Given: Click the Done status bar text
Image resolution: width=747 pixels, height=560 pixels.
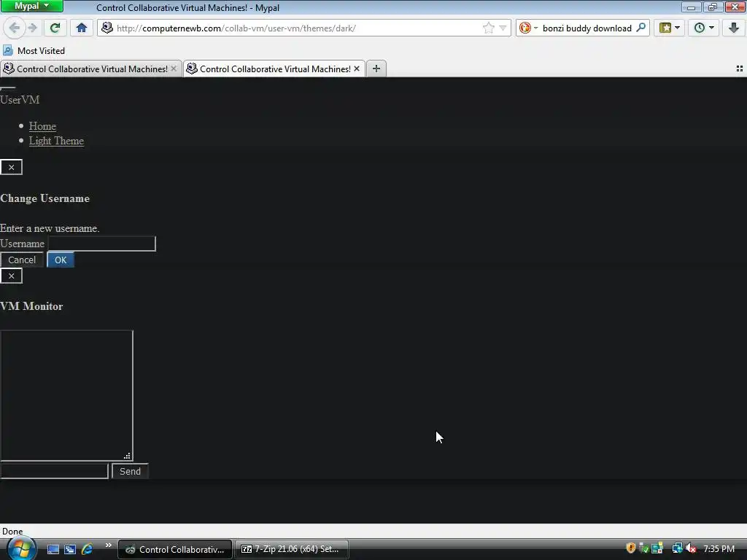Looking at the screenshot, I should [12, 532].
